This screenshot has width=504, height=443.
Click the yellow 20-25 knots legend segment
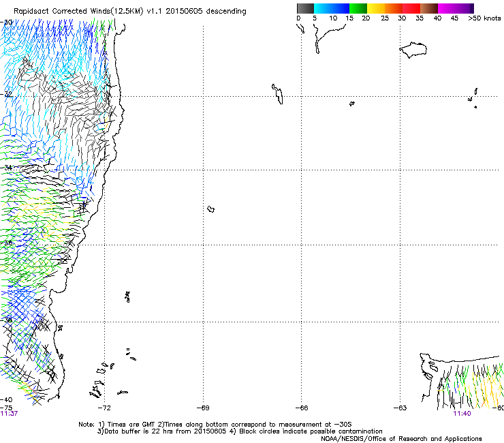[376, 8]
